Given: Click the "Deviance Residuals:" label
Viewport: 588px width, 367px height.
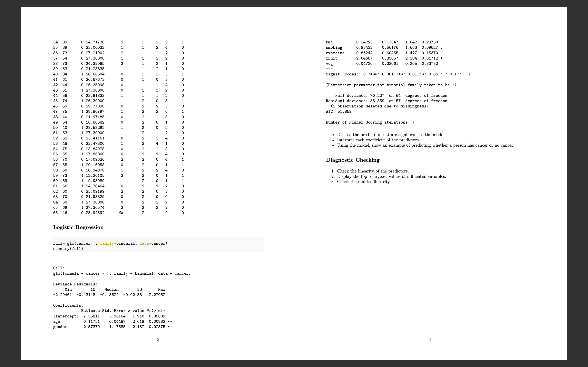Looking at the screenshot, I should (x=75, y=284).
